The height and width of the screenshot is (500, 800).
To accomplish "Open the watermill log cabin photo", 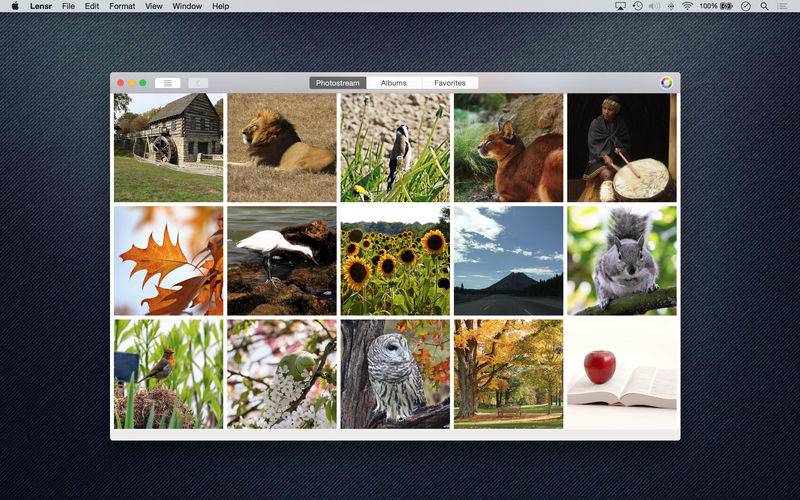I will tap(168, 147).
